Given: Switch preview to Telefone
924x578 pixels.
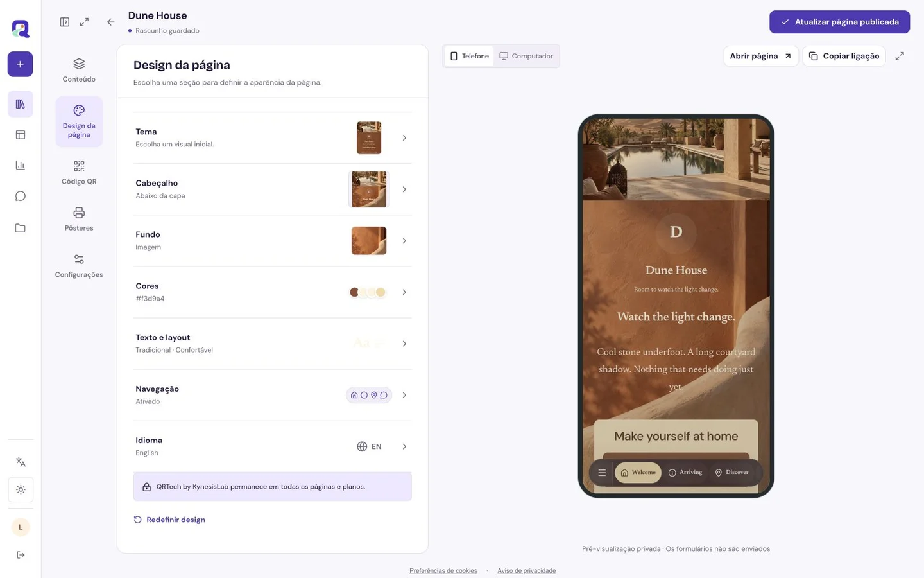Looking at the screenshot, I should [x=469, y=56].
